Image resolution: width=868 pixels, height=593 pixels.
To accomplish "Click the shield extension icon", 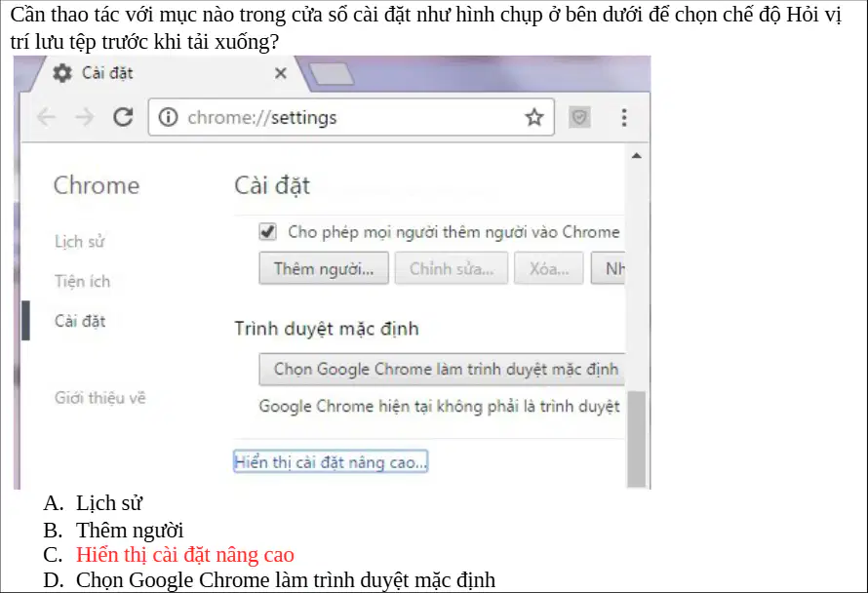I will [579, 117].
